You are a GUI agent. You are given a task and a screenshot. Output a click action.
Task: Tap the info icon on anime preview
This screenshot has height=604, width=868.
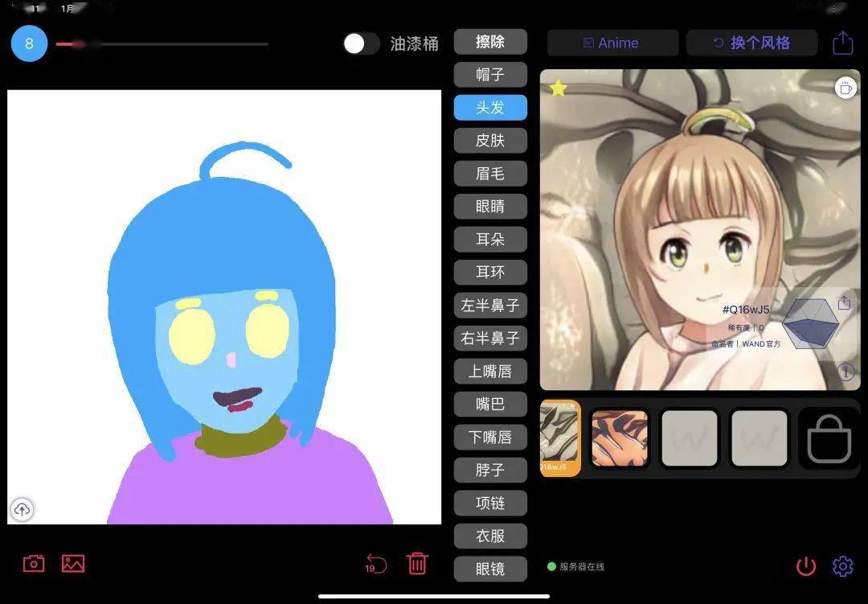coord(845,372)
